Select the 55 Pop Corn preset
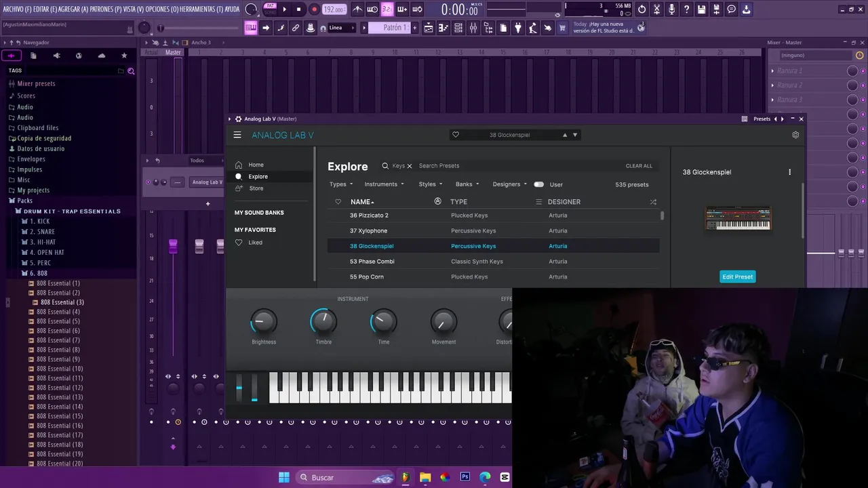The image size is (868, 488). 494,277
